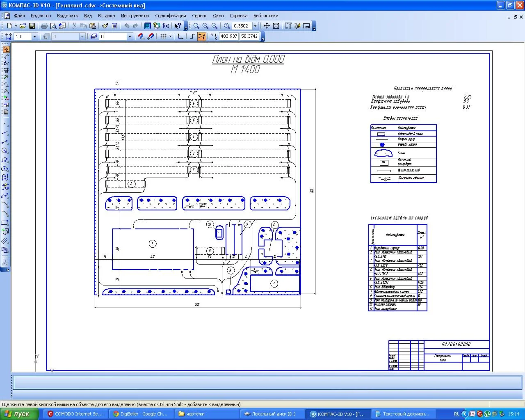
Task: Open the variables f(x) panel
Action: coord(166,26)
